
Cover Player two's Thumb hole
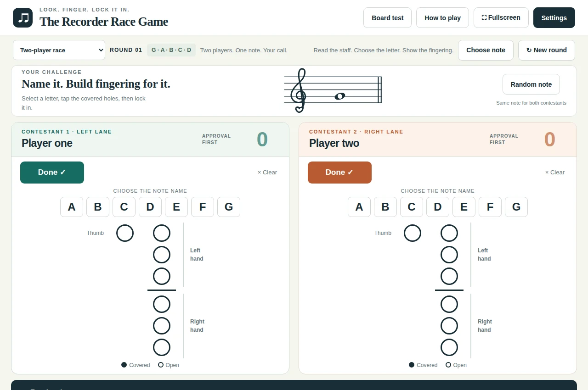point(413,233)
